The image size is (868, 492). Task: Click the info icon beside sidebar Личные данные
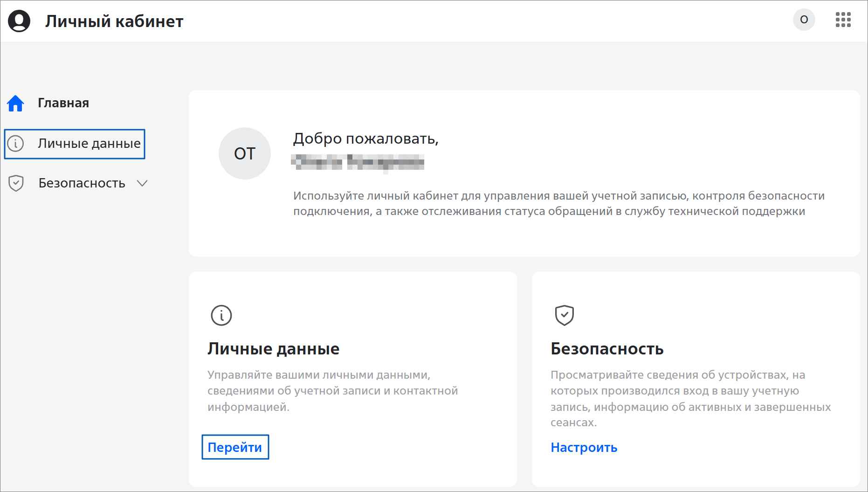pyautogui.click(x=16, y=144)
